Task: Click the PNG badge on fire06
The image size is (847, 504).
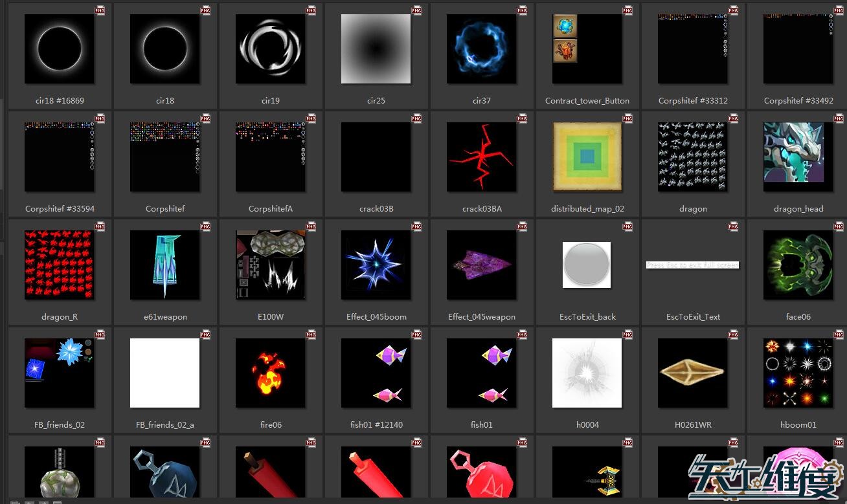Action: pos(311,335)
